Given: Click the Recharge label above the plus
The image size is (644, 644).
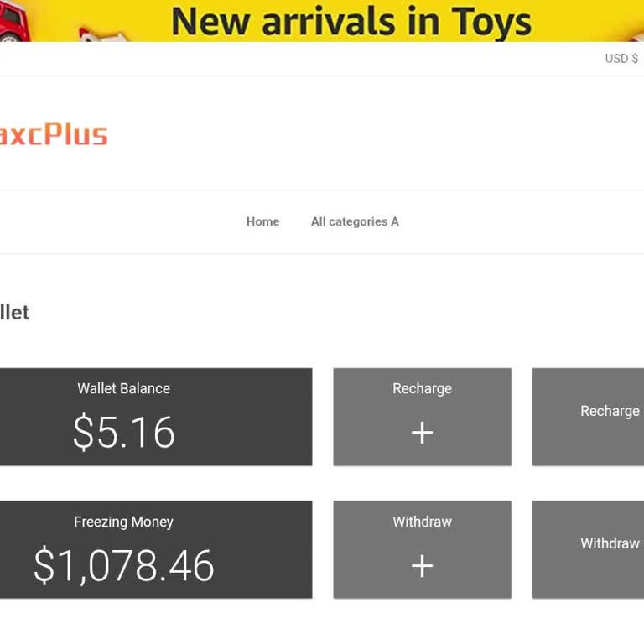Looking at the screenshot, I should [x=422, y=388].
